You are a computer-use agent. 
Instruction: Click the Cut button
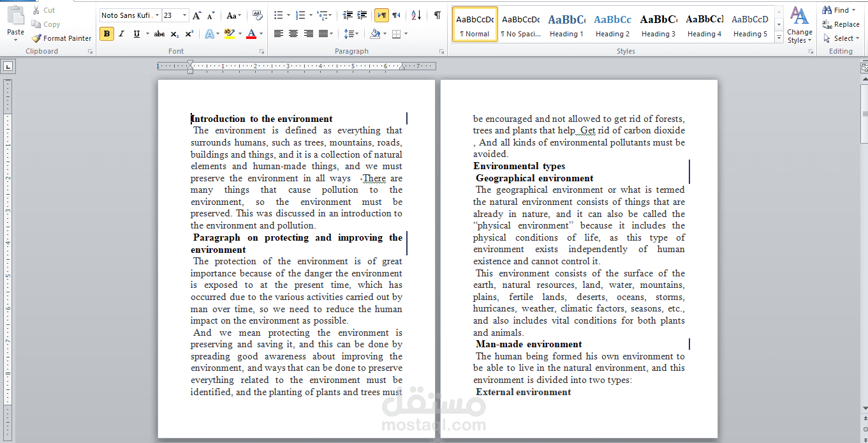(44, 10)
